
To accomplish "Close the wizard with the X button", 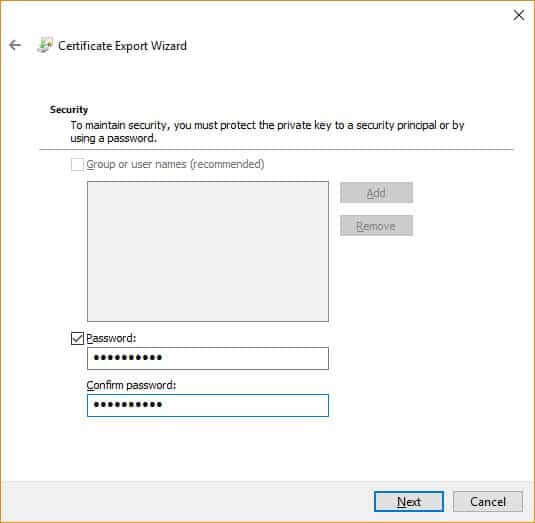I will click(x=519, y=15).
